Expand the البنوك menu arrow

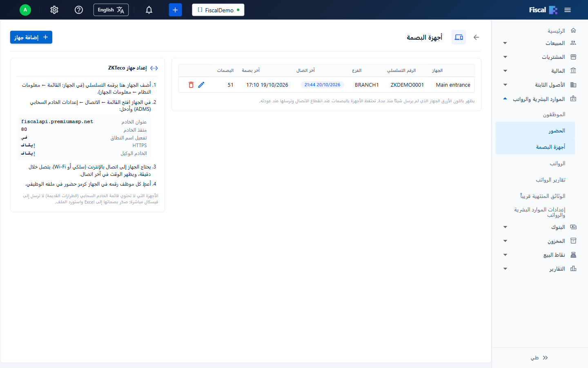pyautogui.click(x=505, y=227)
